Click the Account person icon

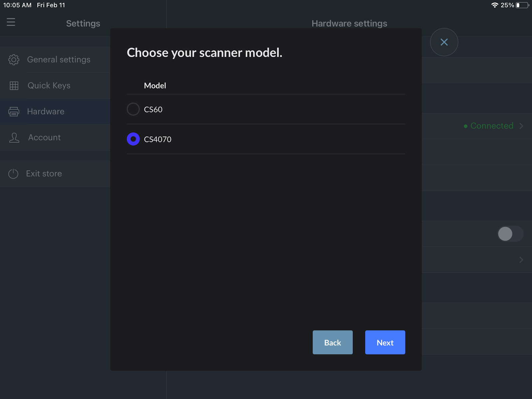click(x=14, y=138)
